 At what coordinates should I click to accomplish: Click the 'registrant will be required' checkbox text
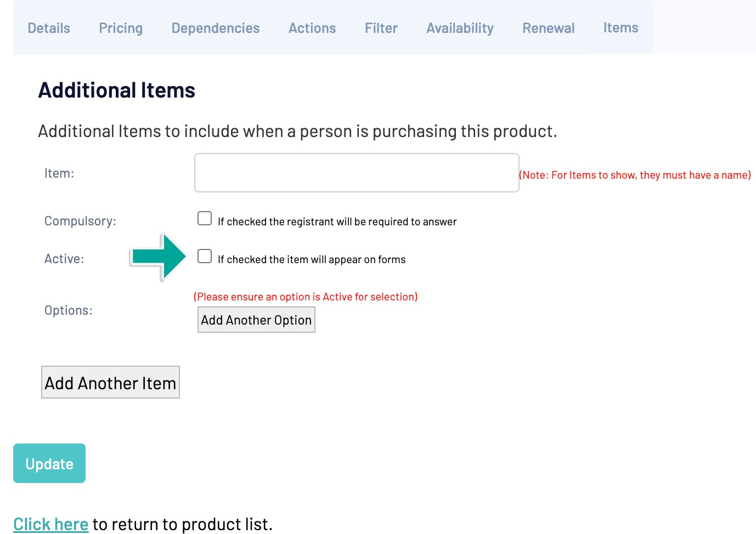point(337,221)
